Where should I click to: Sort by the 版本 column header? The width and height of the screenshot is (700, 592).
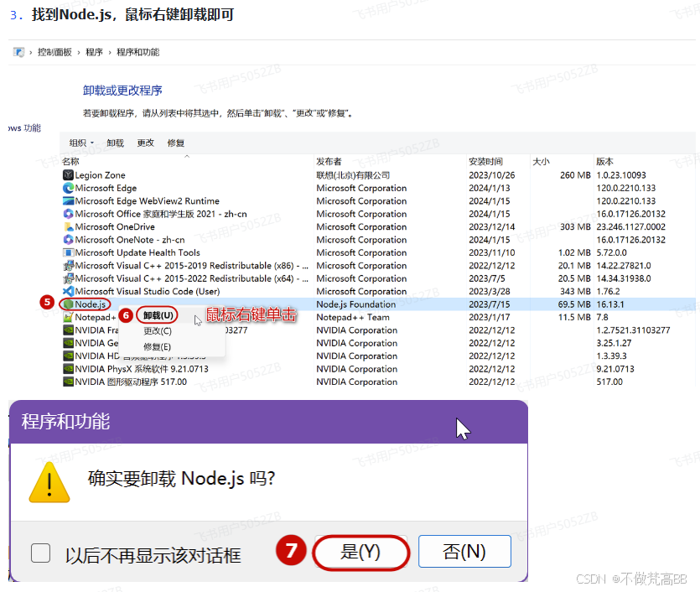[605, 162]
